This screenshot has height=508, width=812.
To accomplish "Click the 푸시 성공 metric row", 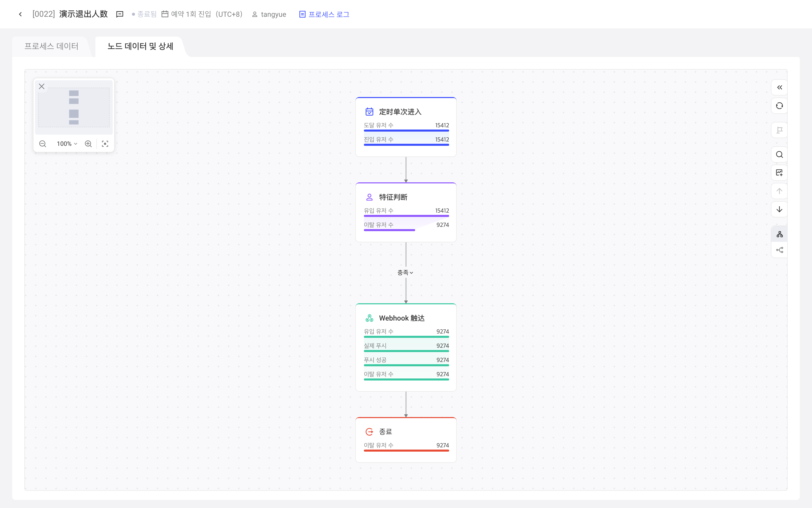I will pos(406,361).
